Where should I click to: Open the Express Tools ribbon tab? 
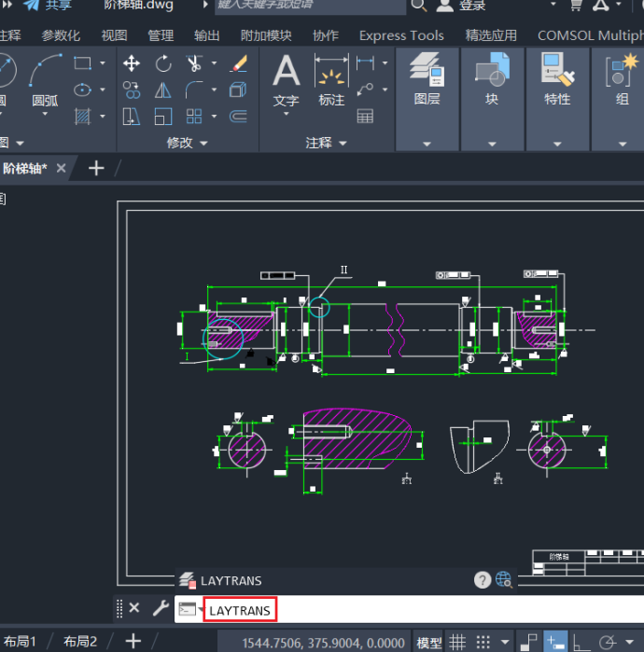(401, 35)
